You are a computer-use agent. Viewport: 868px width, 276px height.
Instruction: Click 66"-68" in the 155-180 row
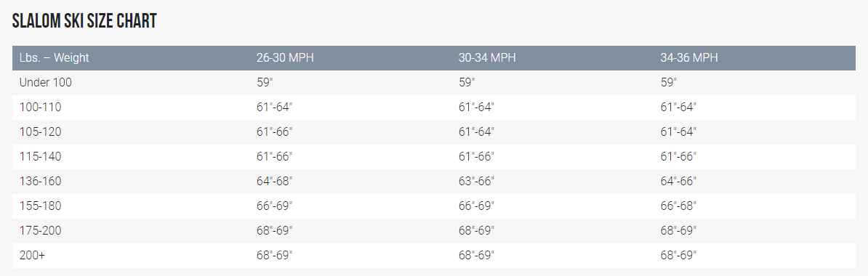[678, 206]
